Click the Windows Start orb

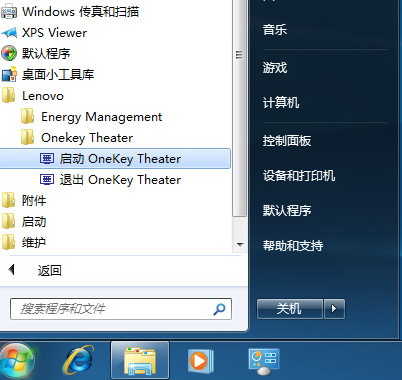coord(16,361)
